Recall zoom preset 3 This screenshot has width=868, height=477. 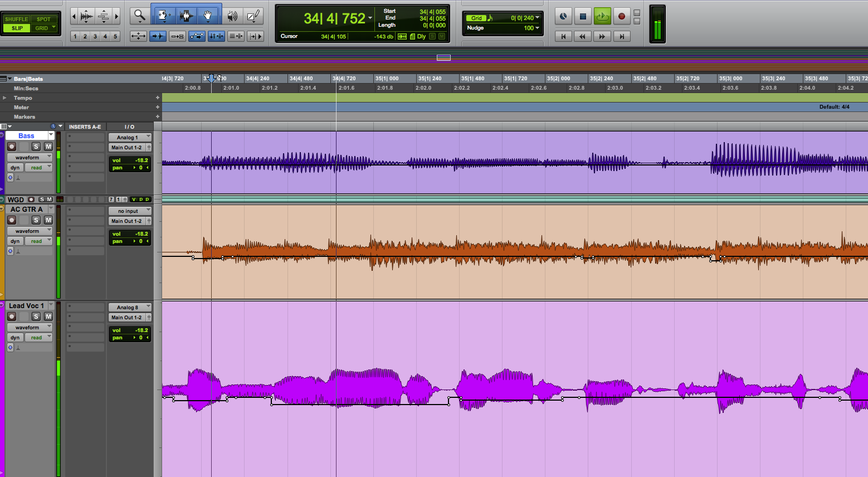(95, 36)
